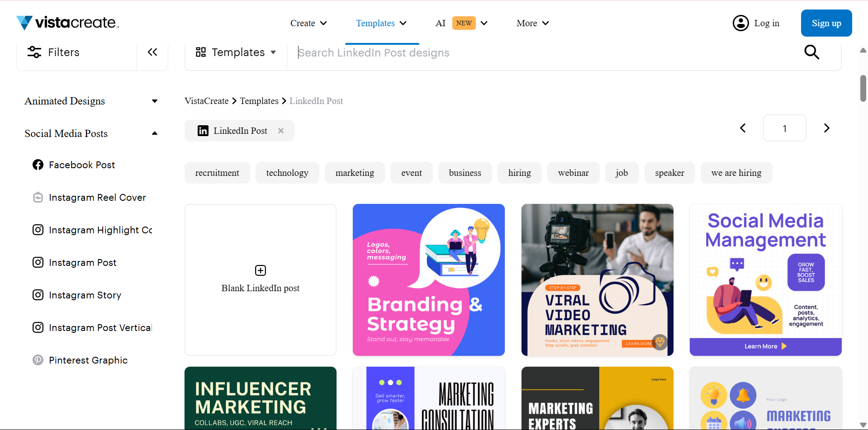Select the 'we are hiring' tag
Screen dimensions: 868x430
736,172
